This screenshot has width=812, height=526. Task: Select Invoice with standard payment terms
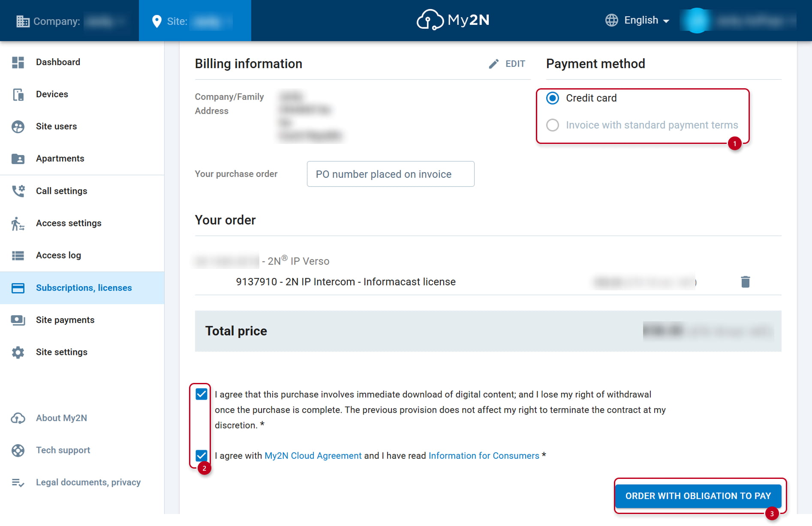click(553, 125)
